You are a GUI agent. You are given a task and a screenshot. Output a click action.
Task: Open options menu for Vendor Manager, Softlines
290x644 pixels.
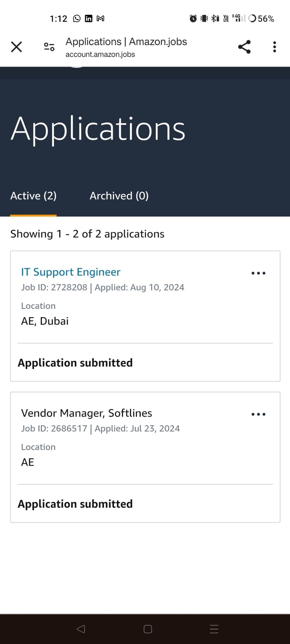(258, 414)
